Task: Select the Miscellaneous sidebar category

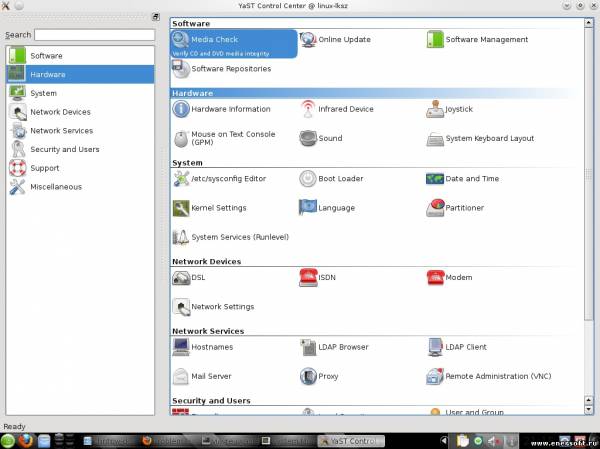Action: pos(80,187)
